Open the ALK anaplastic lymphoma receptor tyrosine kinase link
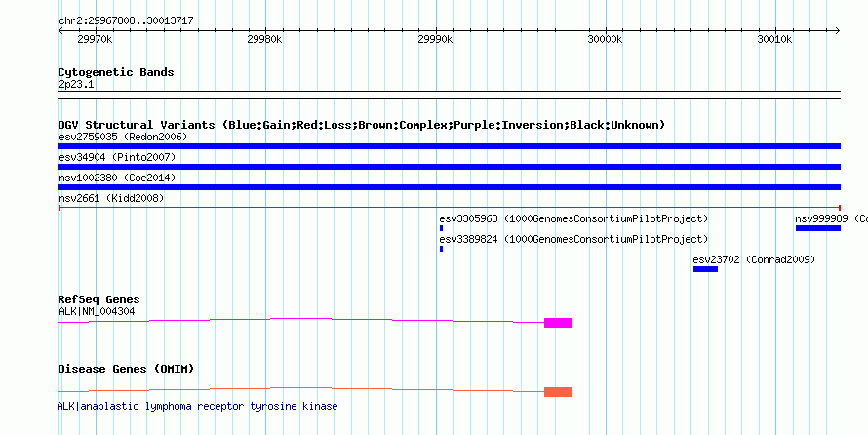Screen dimensions: 868x435 198,406
